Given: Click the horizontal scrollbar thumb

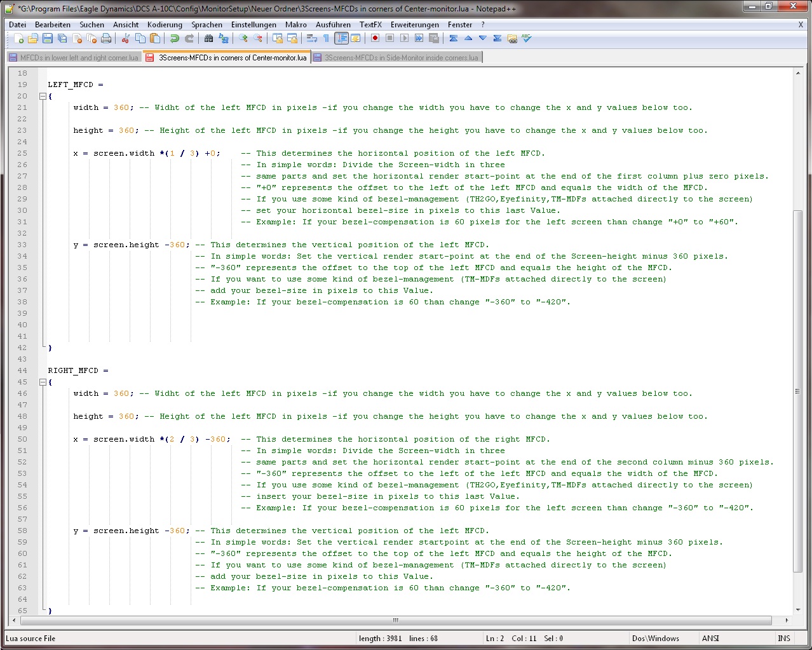Looking at the screenshot, I should coord(395,620).
